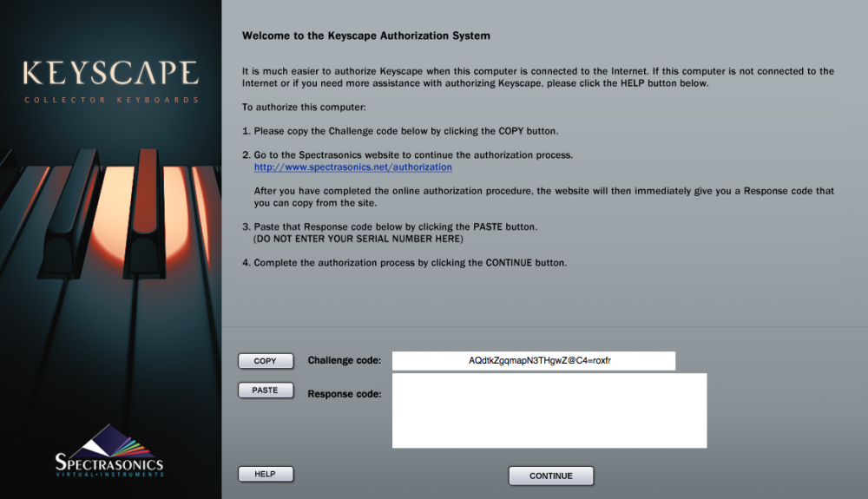Click the Keyscape Collector Keyboards title
Viewport: 868px width, 499px height.
click(111, 82)
